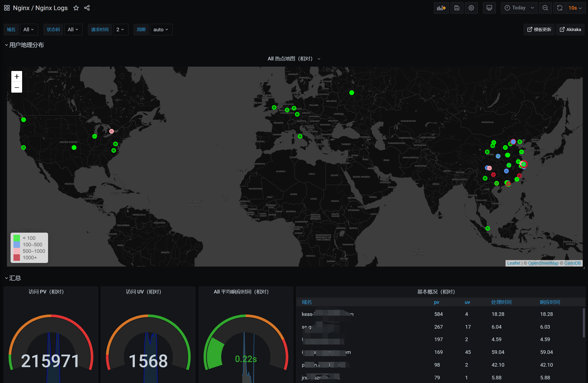The width and height of the screenshot is (588, 383).
Task: Star the Nginx Logs dashboard
Action: click(x=76, y=8)
